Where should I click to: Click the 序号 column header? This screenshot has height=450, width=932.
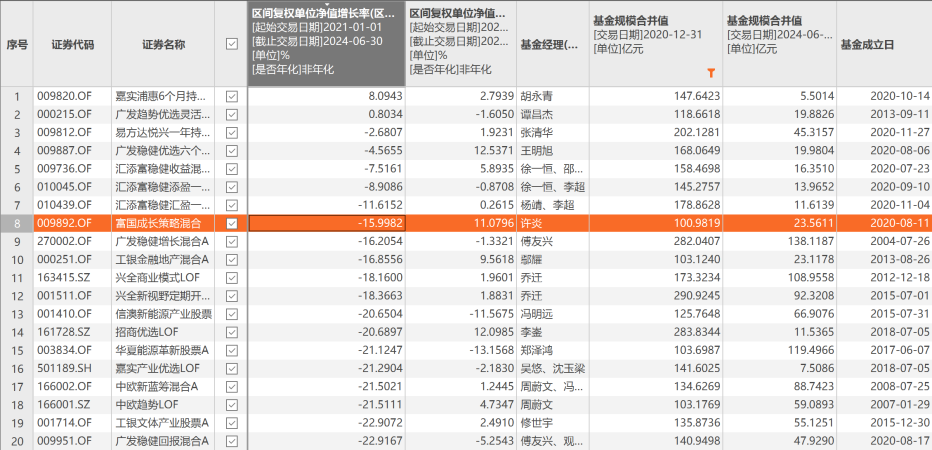[x=17, y=44]
